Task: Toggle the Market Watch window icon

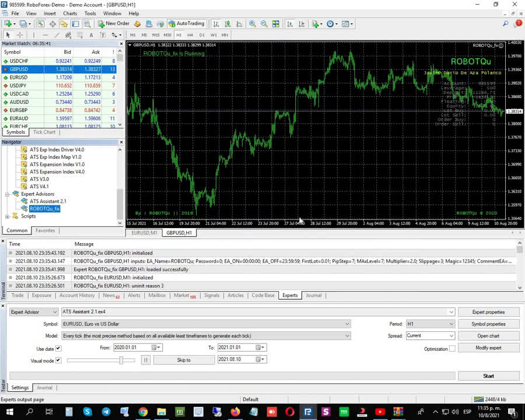Action: [x=41, y=24]
